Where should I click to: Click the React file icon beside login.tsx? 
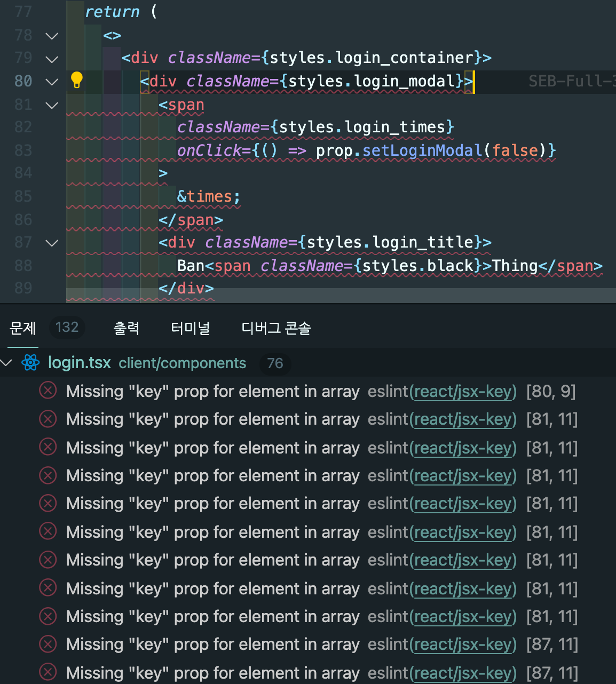click(x=30, y=363)
